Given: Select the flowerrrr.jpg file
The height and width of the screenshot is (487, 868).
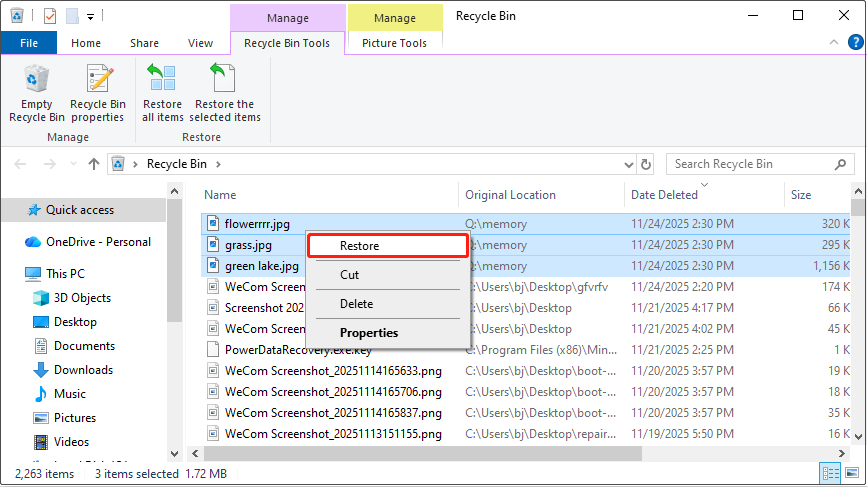Looking at the screenshot, I should point(257,224).
